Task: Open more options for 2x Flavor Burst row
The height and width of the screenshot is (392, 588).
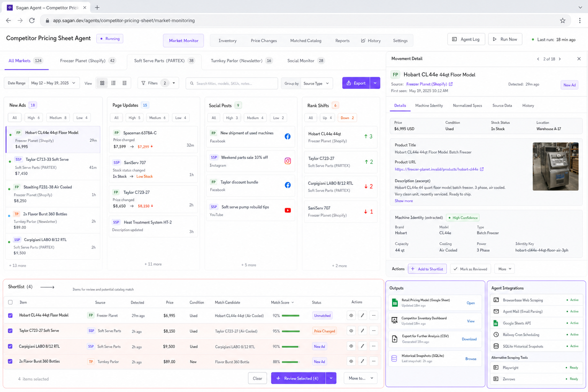Action: [x=374, y=361]
